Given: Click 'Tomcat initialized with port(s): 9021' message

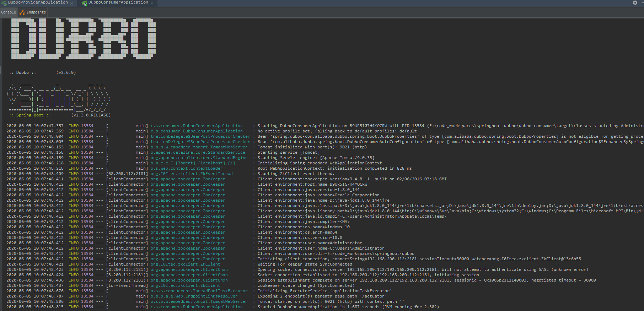Looking at the screenshot, I should pyautogui.click(x=312, y=147).
